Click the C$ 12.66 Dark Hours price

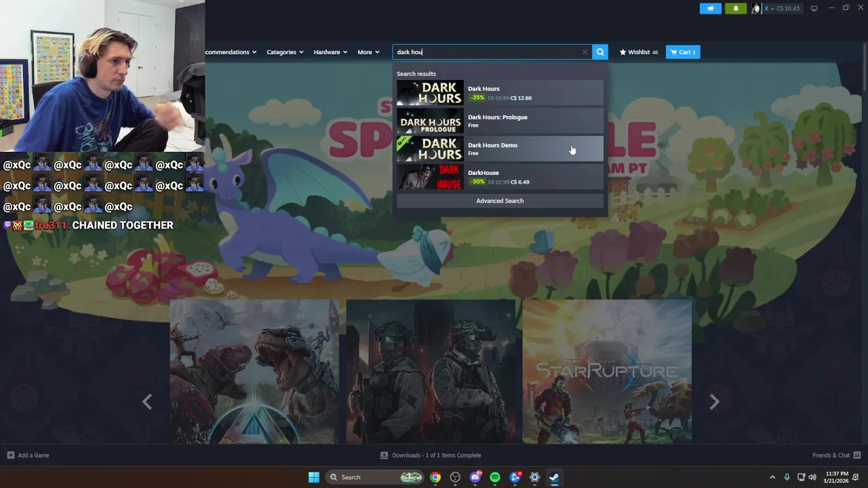pyautogui.click(x=521, y=98)
